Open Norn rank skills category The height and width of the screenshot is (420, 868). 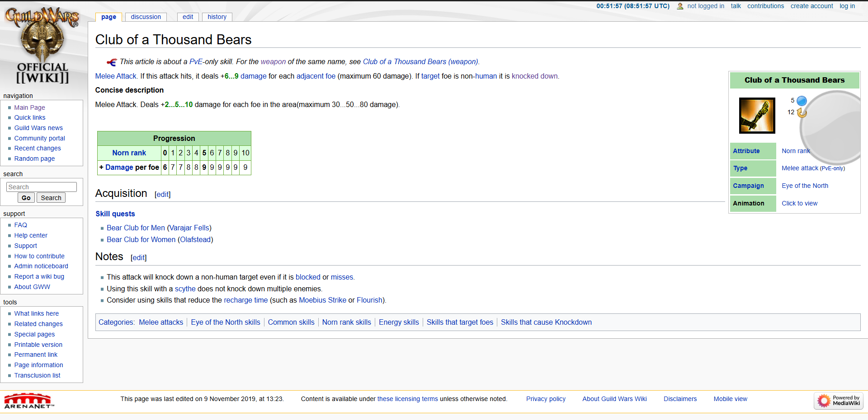coord(346,322)
